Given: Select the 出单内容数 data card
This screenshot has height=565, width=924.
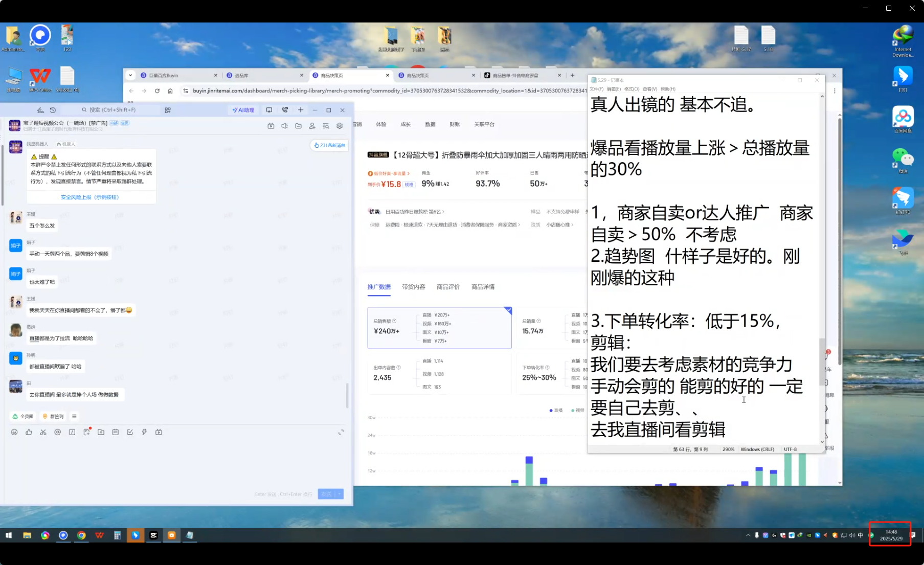Looking at the screenshot, I should click(x=439, y=374).
